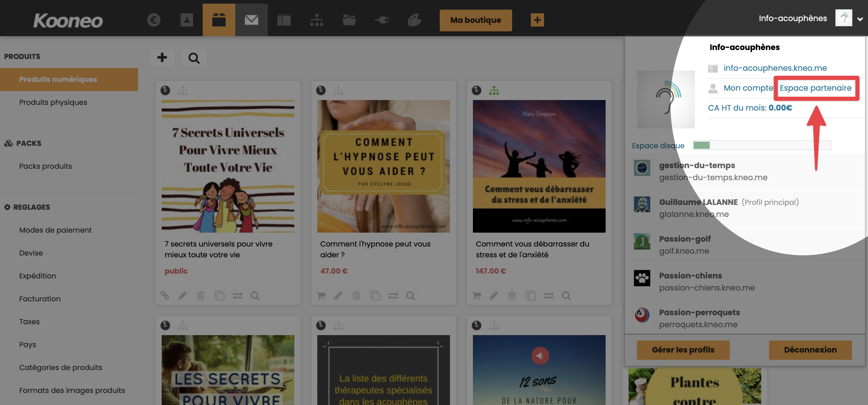
Task: Delete the stress et de l'anxiété product
Action: pyautogui.click(x=512, y=296)
